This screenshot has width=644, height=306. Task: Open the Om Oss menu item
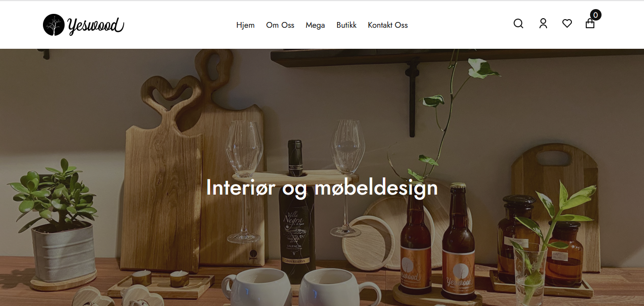[280, 25]
